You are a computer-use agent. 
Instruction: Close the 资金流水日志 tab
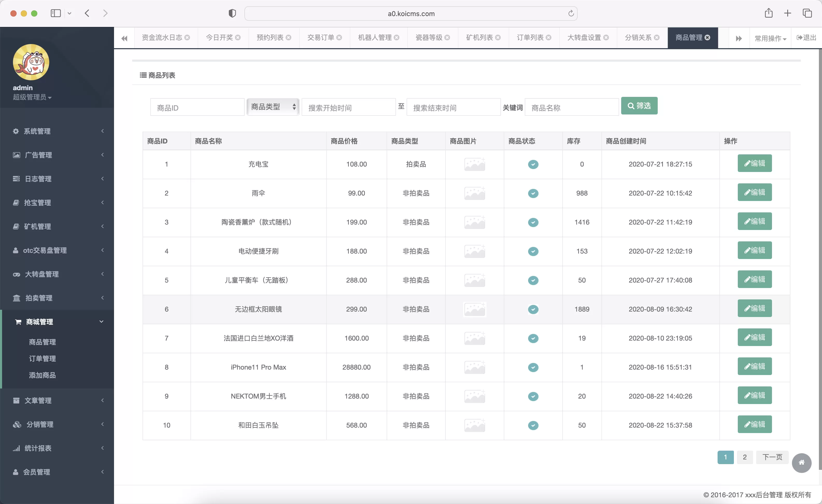click(187, 38)
